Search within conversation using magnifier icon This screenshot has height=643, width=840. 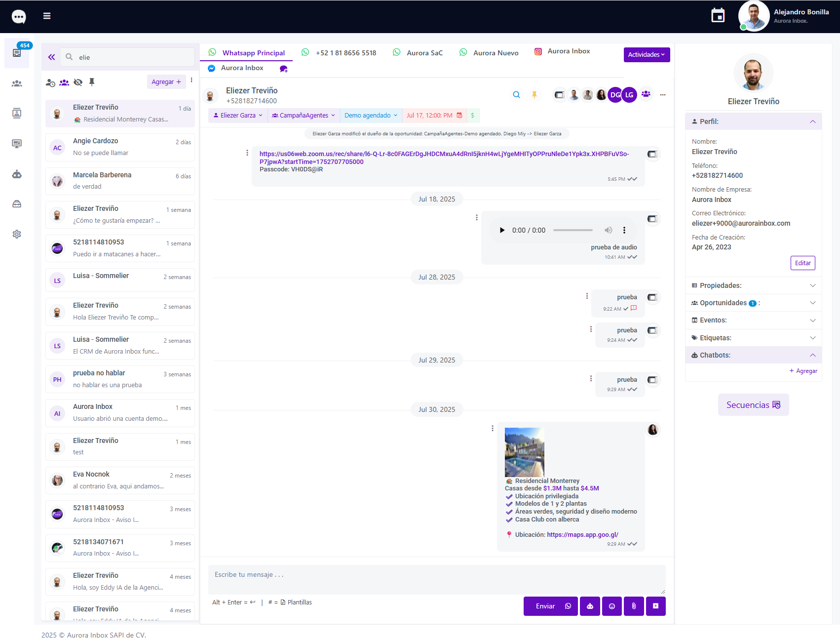click(x=516, y=95)
